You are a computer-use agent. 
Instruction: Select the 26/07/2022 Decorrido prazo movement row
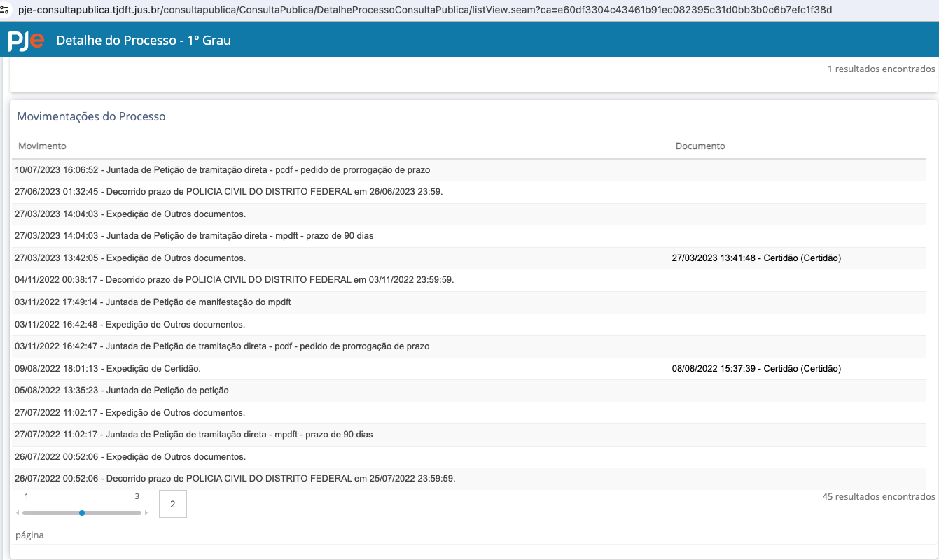click(x=235, y=479)
